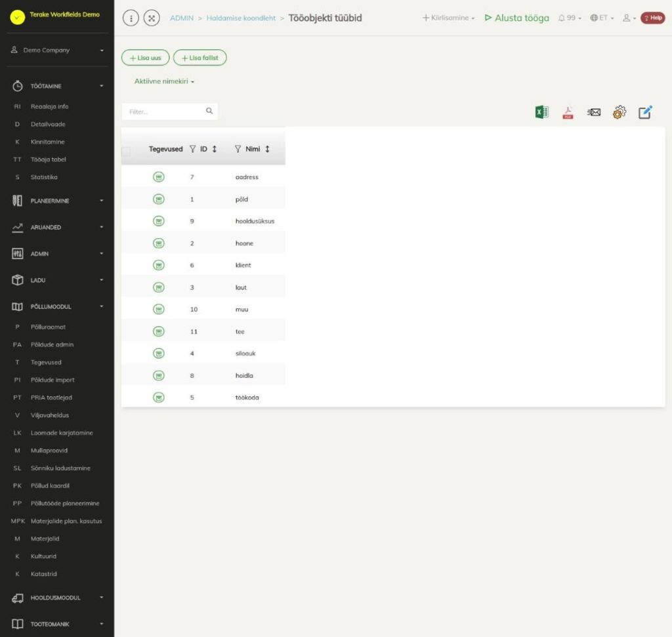Open the red Help button

point(653,18)
